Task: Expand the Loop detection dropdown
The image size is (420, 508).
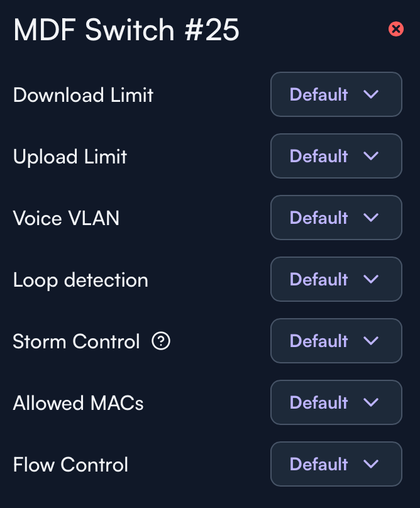Action: tap(336, 279)
